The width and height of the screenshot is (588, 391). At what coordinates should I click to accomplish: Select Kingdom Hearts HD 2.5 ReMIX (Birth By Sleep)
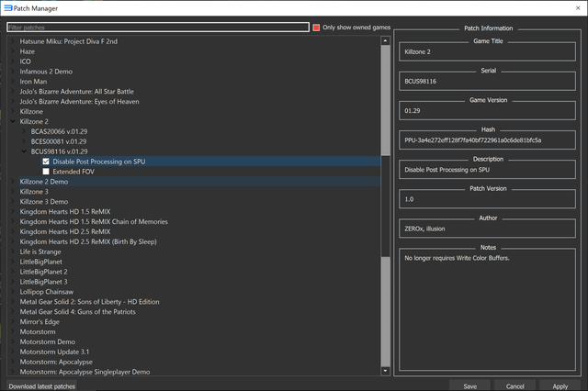(x=88, y=241)
